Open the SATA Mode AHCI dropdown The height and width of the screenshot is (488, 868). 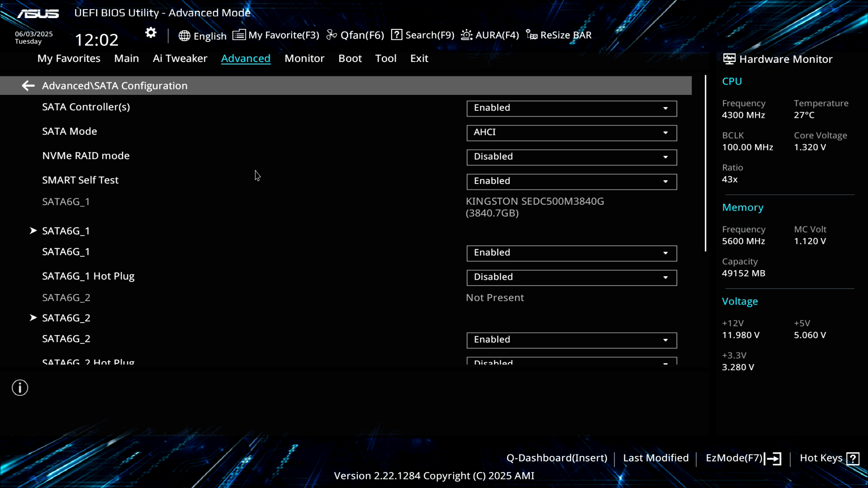point(571,133)
